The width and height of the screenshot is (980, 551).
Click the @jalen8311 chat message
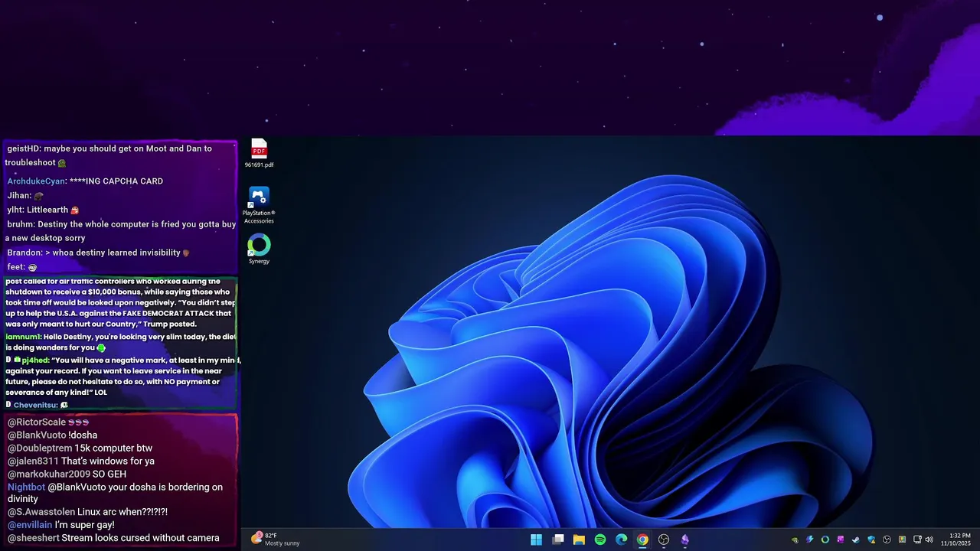[x=80, y=461]
